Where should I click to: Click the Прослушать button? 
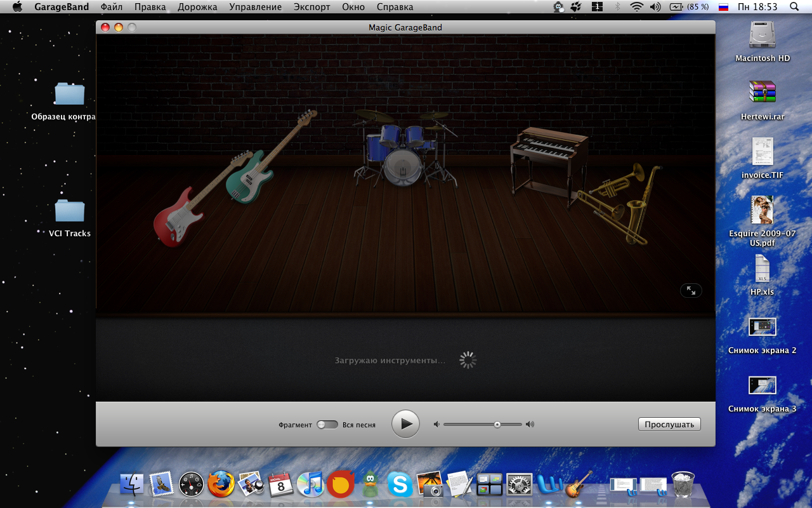coord(669,424)
